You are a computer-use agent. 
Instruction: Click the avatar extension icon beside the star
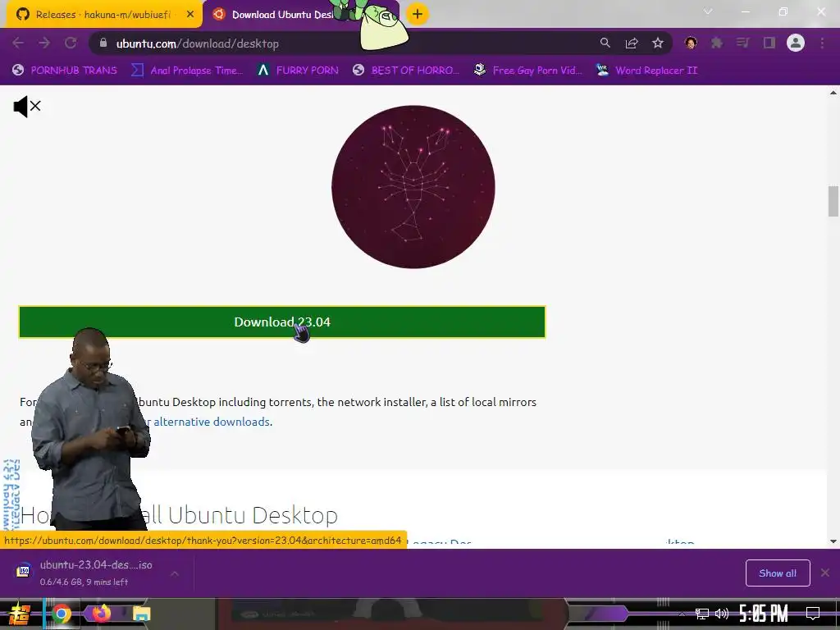click(691, 43)
